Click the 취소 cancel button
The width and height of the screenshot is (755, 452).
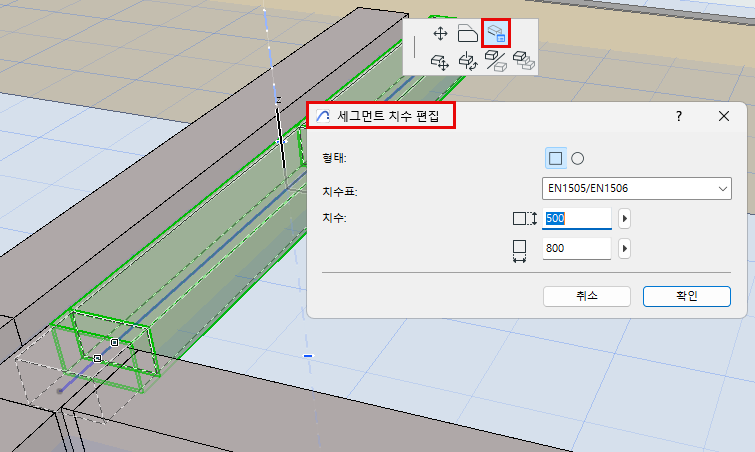pos(587,296)
